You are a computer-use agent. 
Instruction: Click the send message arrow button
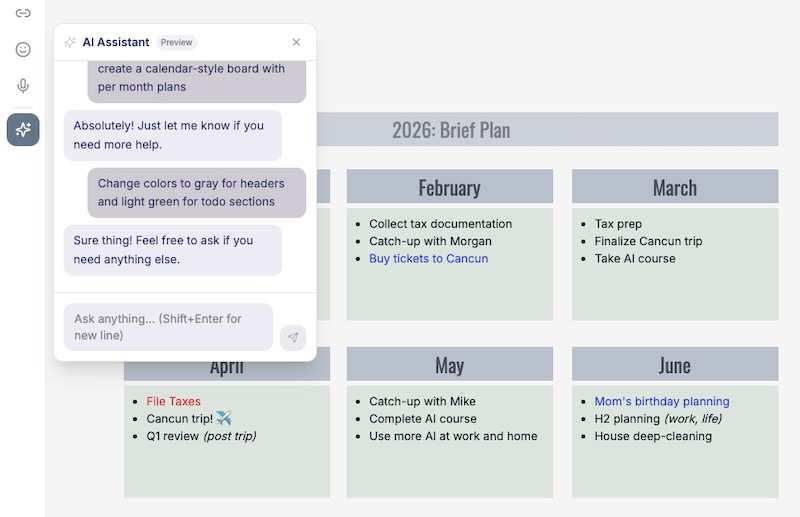pos(293,337)
